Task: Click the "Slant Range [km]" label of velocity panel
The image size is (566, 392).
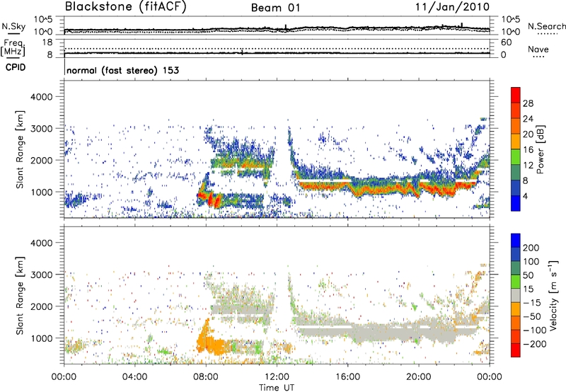Action: [x=20, y=295]
